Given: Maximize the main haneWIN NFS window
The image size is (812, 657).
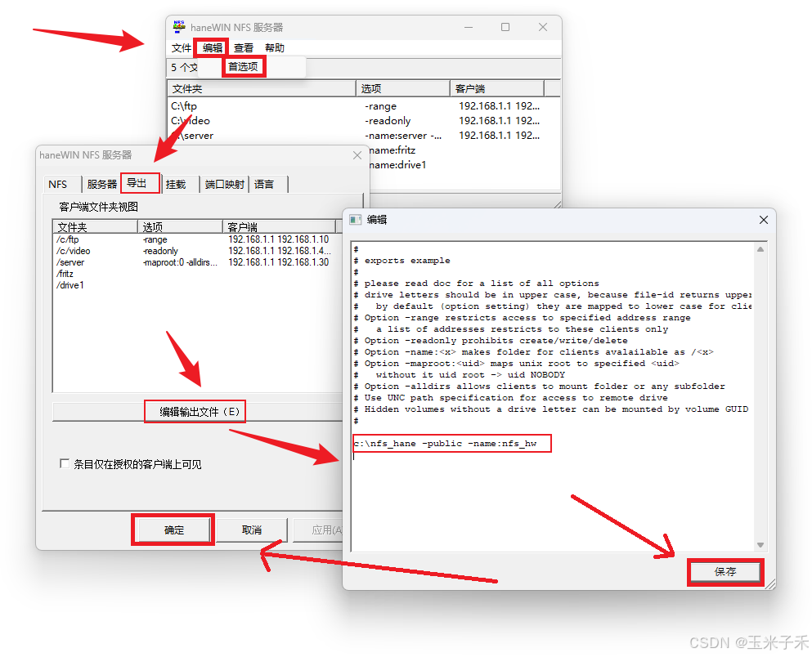Looking at the screenshot, I should coord(505,27).
